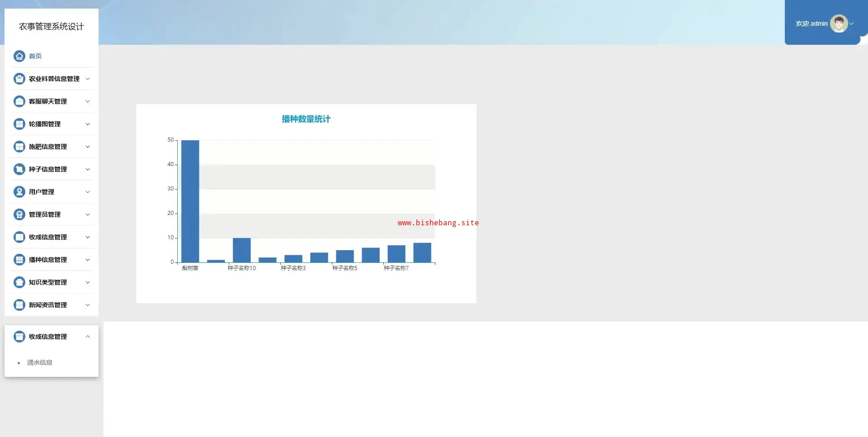
Task: Open 施肥信息管理 menu label
Action: (48, 147)
